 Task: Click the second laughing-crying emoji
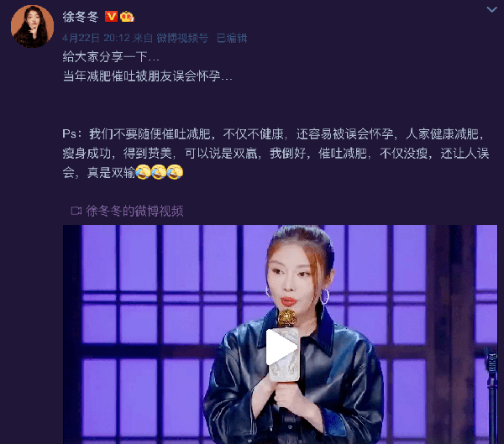159,172
